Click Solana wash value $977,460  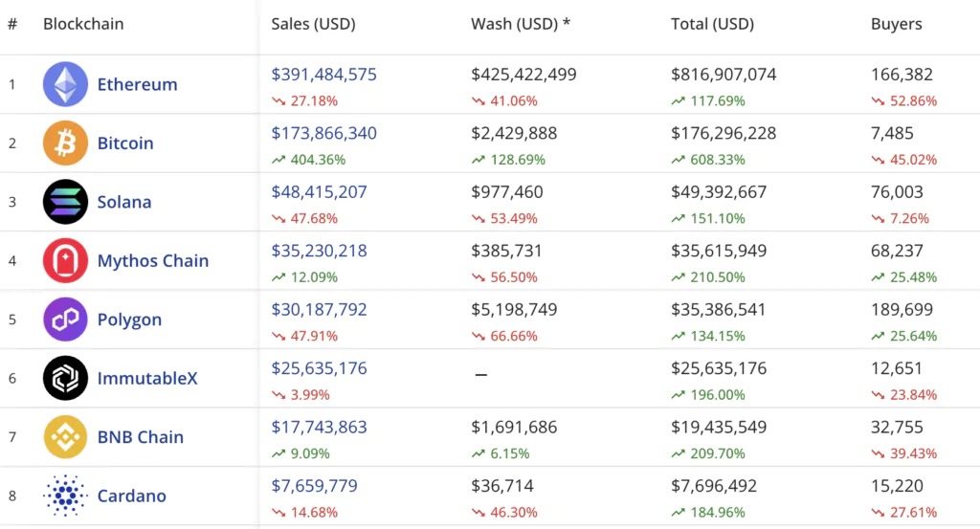tap(507, 191)
